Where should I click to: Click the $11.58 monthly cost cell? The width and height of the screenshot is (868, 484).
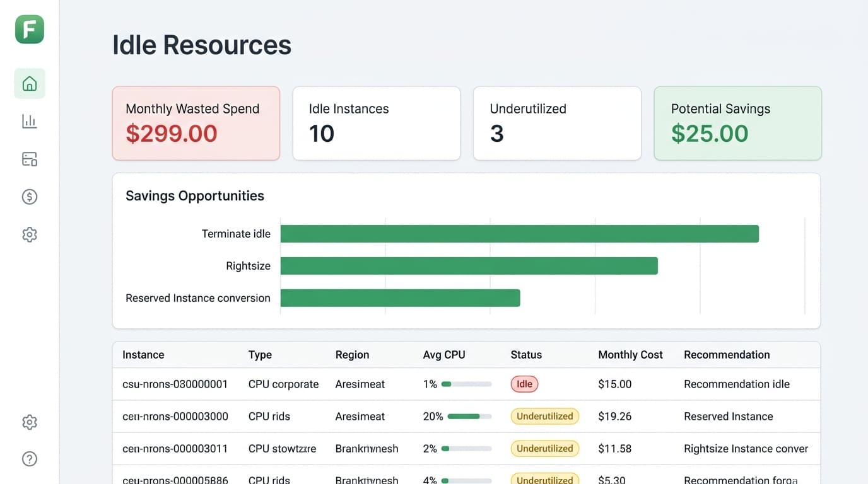pos(614,449)
